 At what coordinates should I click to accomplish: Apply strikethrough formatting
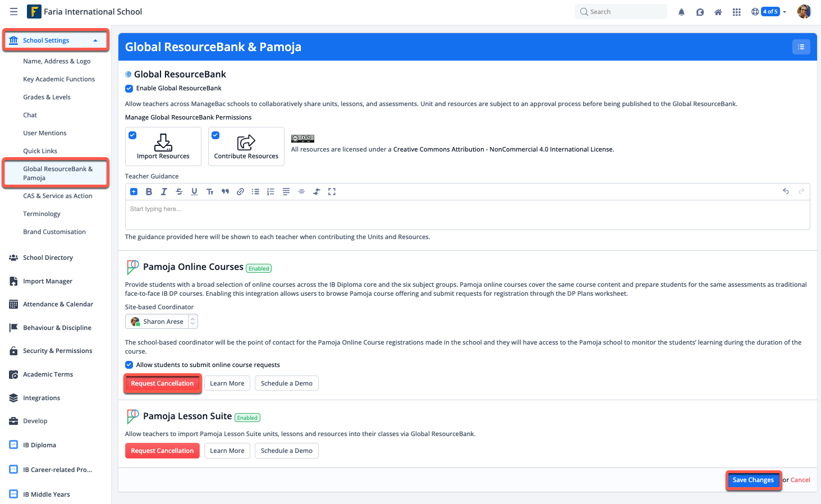tap(179, 192)
